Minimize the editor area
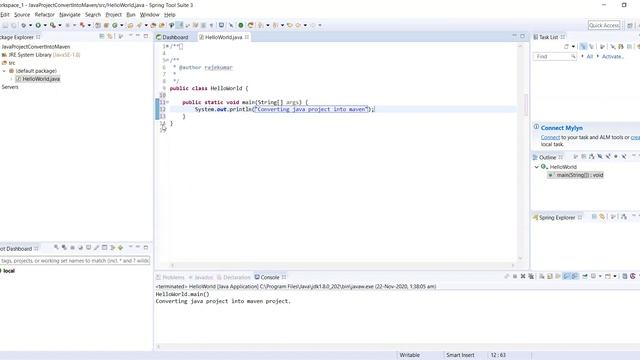640x360 pixels. point(514,36)
